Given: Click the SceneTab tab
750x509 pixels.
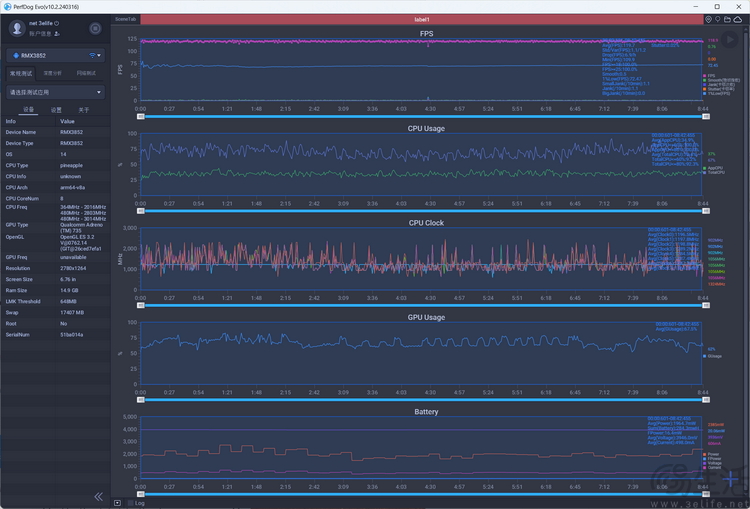Looking at the screenshot, I should tap(125, 19).
